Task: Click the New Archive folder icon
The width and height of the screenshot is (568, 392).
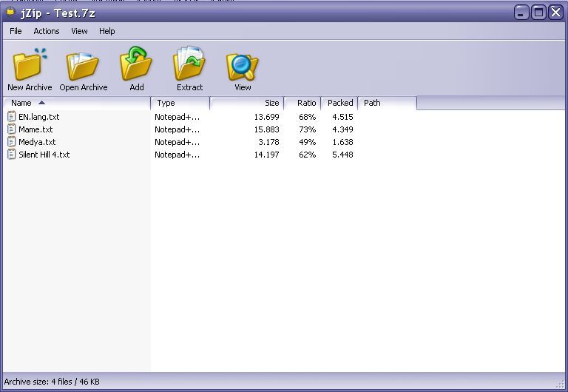Action: [30, 64]
